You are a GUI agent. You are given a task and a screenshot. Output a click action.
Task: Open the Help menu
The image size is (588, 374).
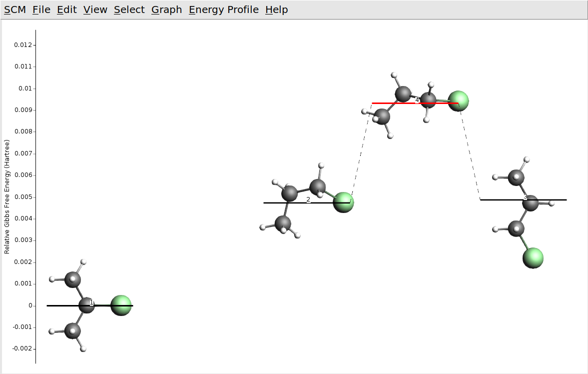276,10
